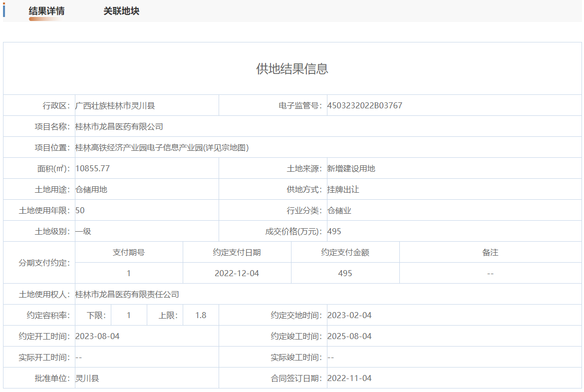Click the payment date 2022-12-04
Viewport: 584px width, 392px height.
tap(237, 274)
